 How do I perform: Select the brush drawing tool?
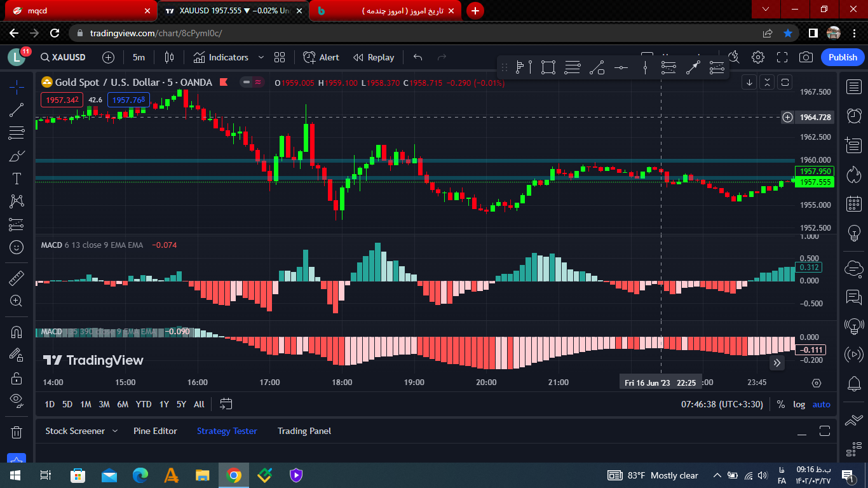coord(17,156)
